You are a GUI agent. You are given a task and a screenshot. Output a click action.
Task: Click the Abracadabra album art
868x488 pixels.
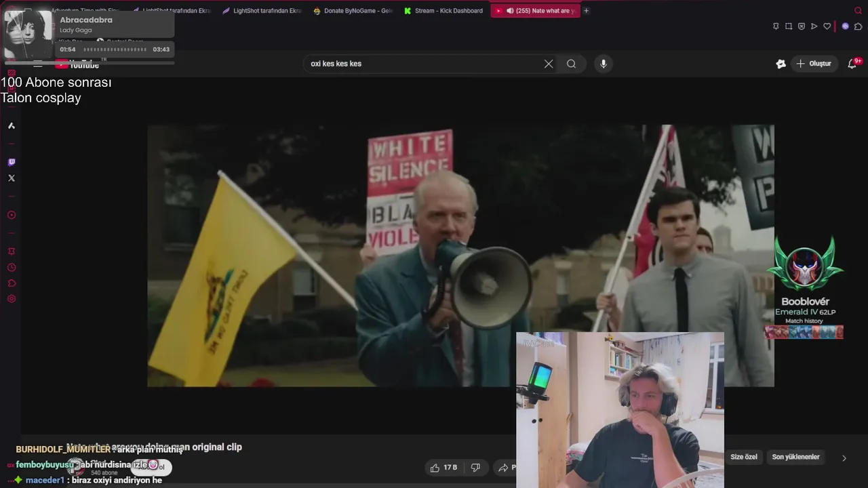coord(28,34)
